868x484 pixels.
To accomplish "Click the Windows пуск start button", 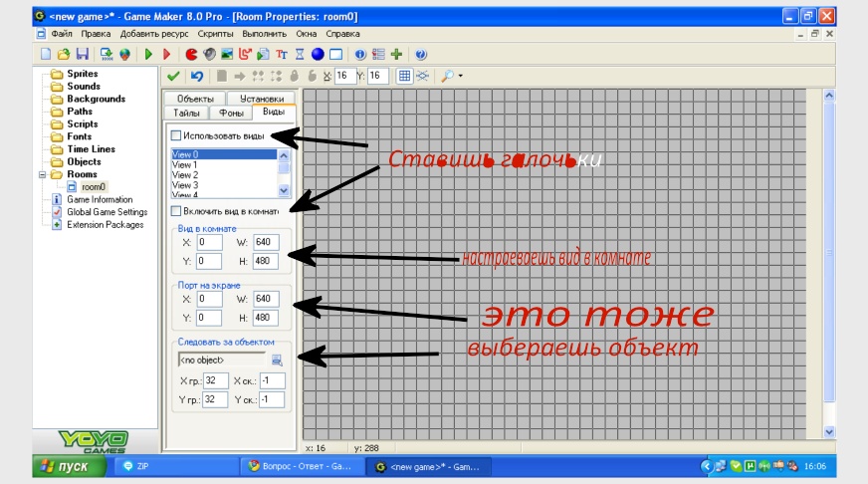I will (x=70, y=466).
